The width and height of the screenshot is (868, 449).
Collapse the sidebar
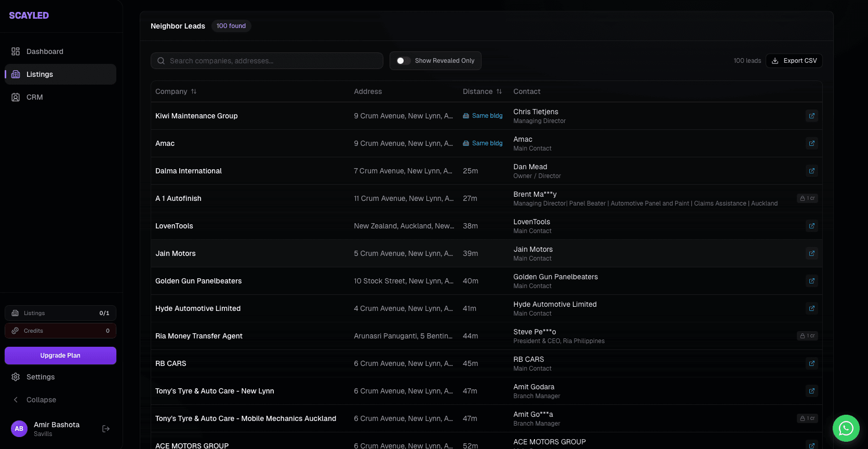point(41,400)
